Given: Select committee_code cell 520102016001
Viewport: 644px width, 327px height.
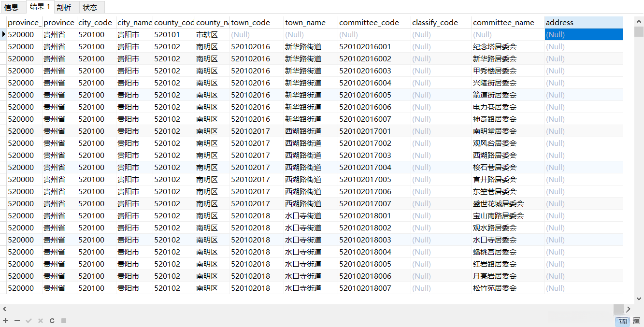Looking at the screenshot, I should [374, 46].
